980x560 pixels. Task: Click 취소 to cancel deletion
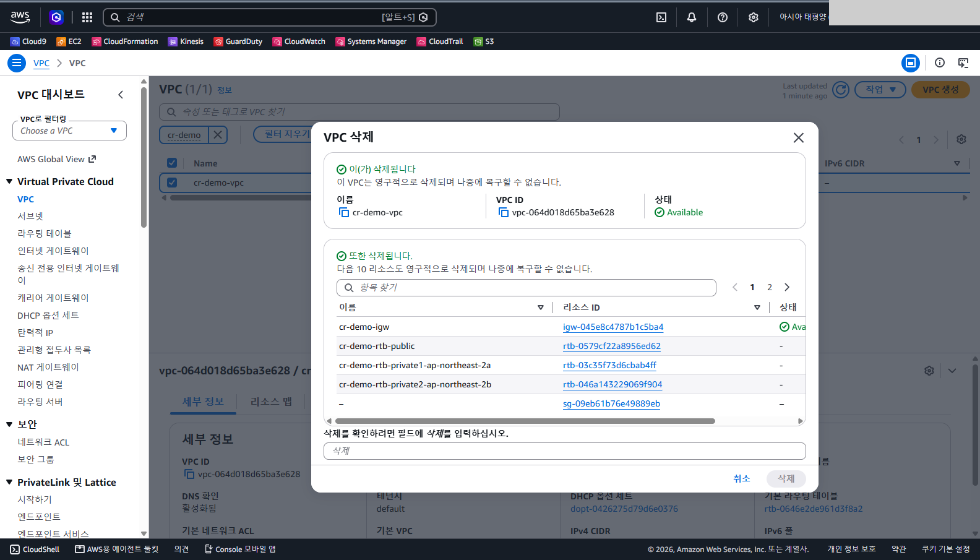[741, 478]
